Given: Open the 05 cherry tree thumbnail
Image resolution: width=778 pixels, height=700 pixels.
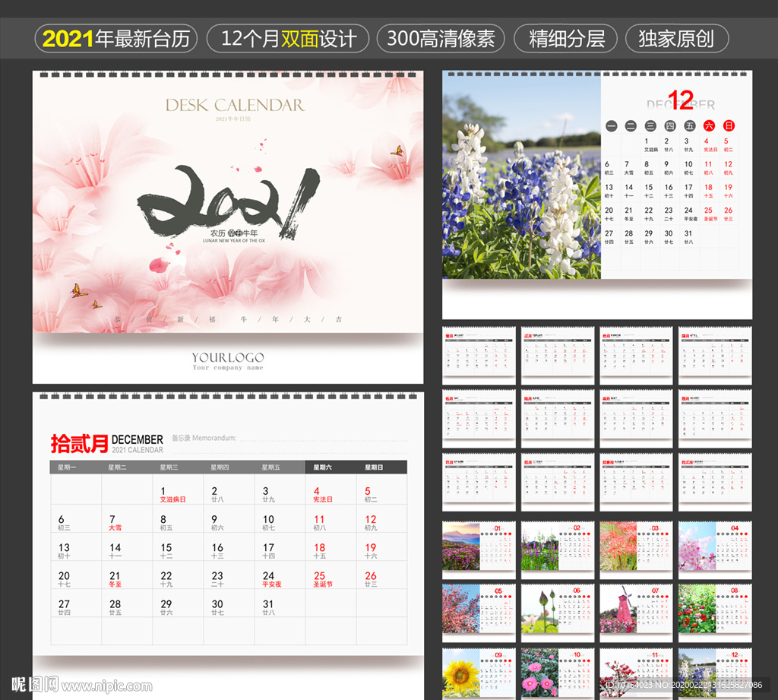Looking at the screenshot, I should (479, 613).
